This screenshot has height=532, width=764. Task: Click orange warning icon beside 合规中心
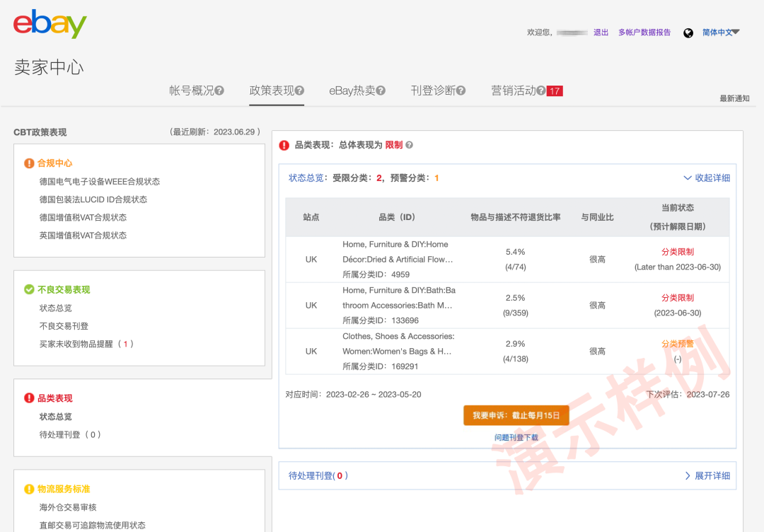point(29,163)
